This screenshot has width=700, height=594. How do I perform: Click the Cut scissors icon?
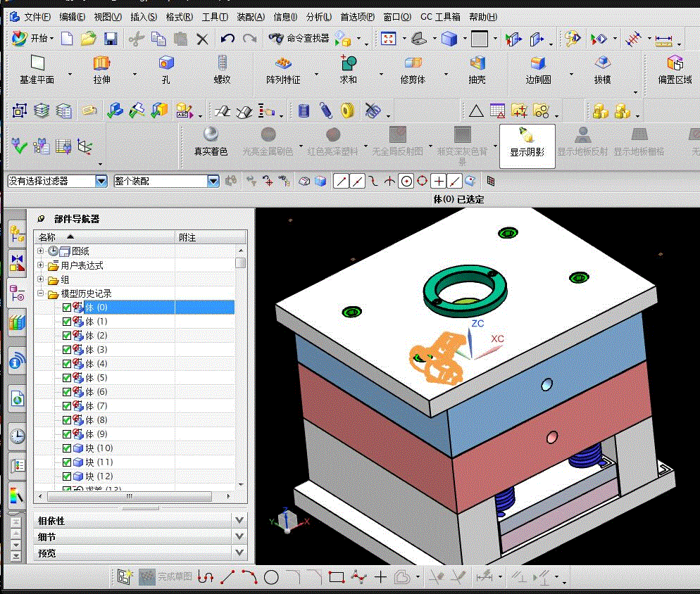[x=136, y=39]
